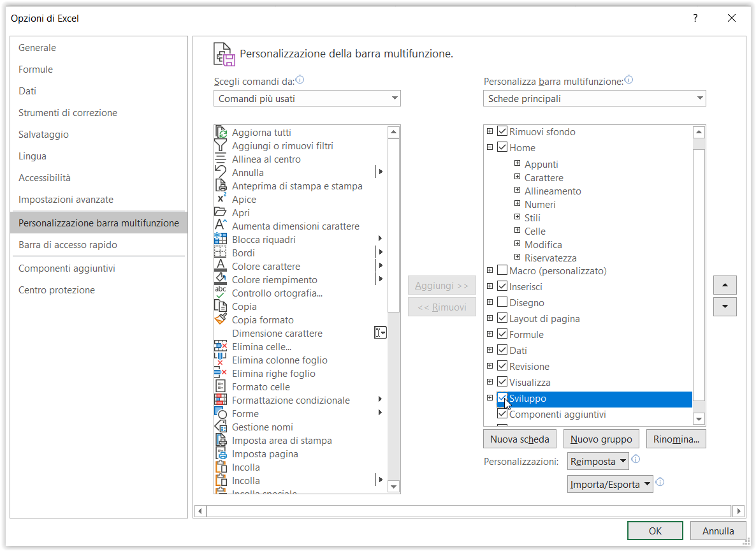
Task: Expand the Appunti group
Action: (x=518, y=163)
